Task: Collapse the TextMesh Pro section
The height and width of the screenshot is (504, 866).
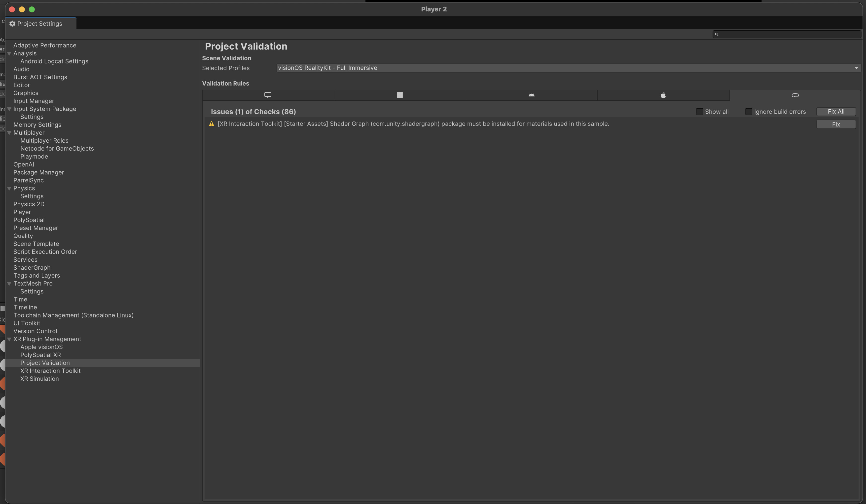Action: [9, 283]
